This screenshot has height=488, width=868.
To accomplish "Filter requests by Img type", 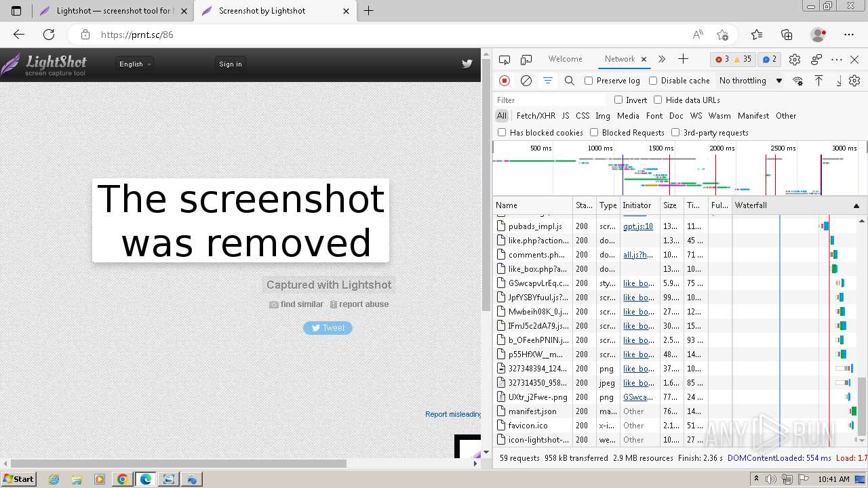I will point(603,116).
